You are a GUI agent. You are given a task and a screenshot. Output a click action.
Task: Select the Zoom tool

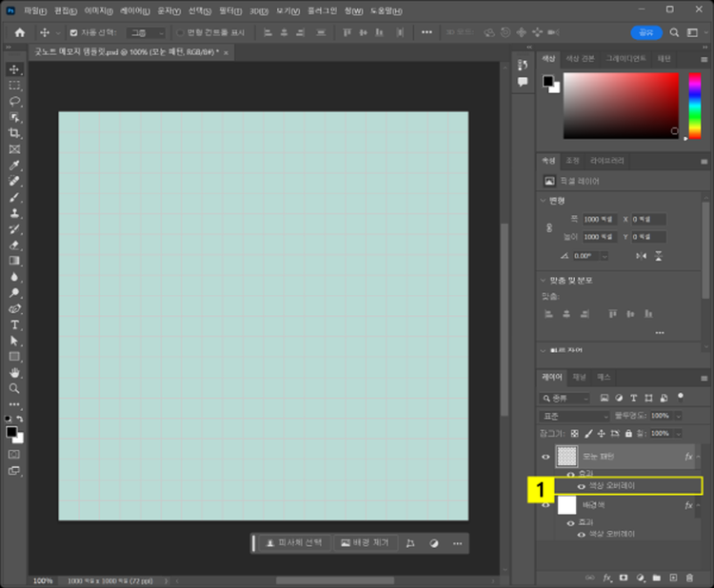[14, 388]
